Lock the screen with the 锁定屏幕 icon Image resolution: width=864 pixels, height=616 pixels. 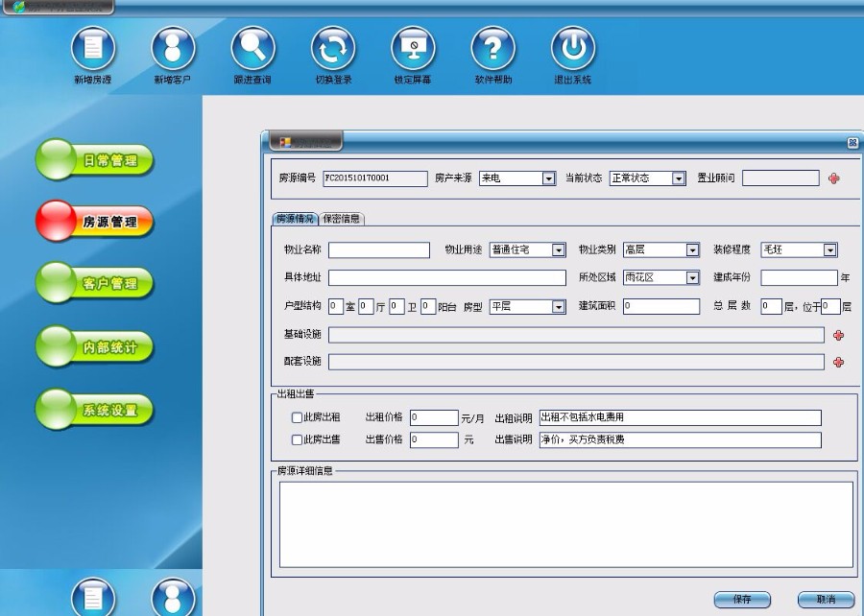point(413,48)
